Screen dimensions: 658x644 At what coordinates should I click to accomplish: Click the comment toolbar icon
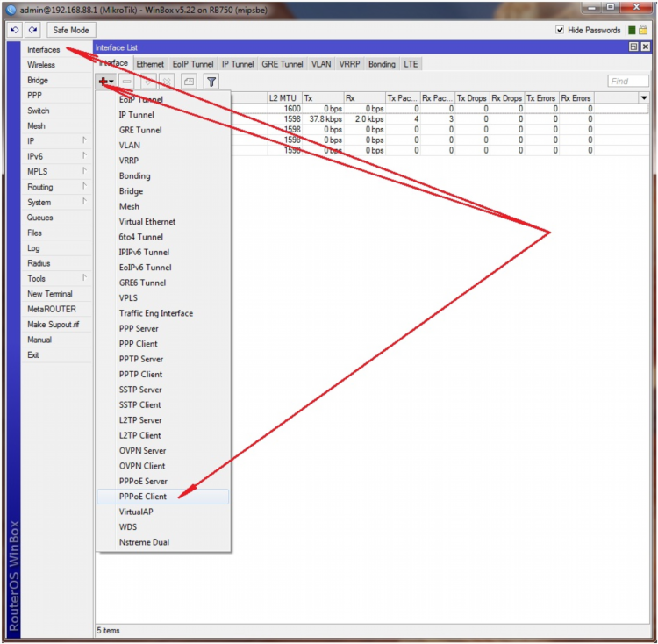(x=190, y=82)
